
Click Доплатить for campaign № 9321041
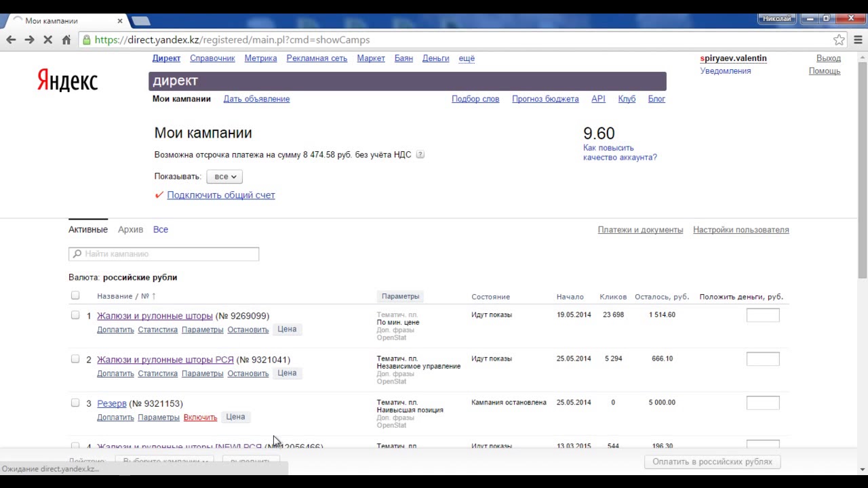pos(115,373)
